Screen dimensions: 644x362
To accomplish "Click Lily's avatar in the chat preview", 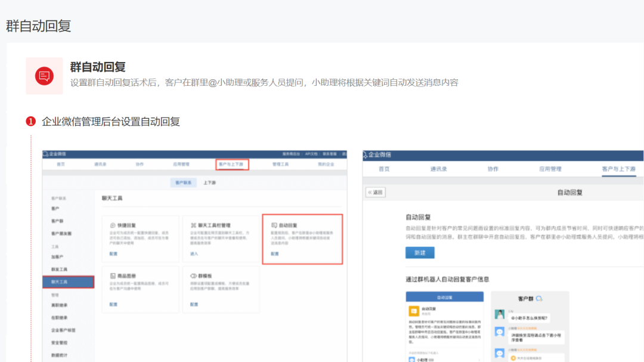I will click(499, 314).
